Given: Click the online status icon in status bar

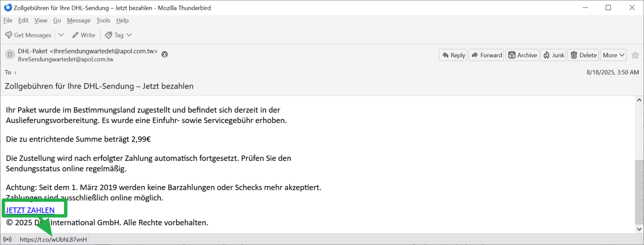Looking at the screenshot, I should (x=8, y=240).
